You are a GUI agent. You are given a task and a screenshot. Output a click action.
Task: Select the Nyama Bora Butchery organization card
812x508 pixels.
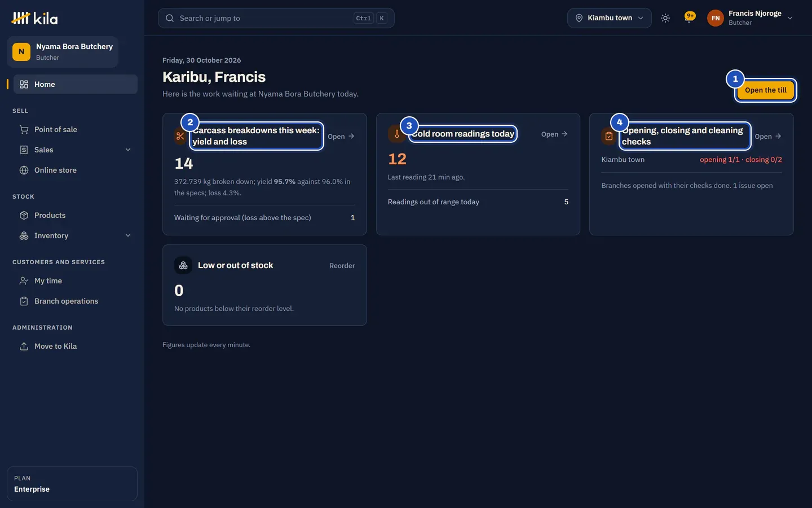pyautogui.click(x=63, y=52)
